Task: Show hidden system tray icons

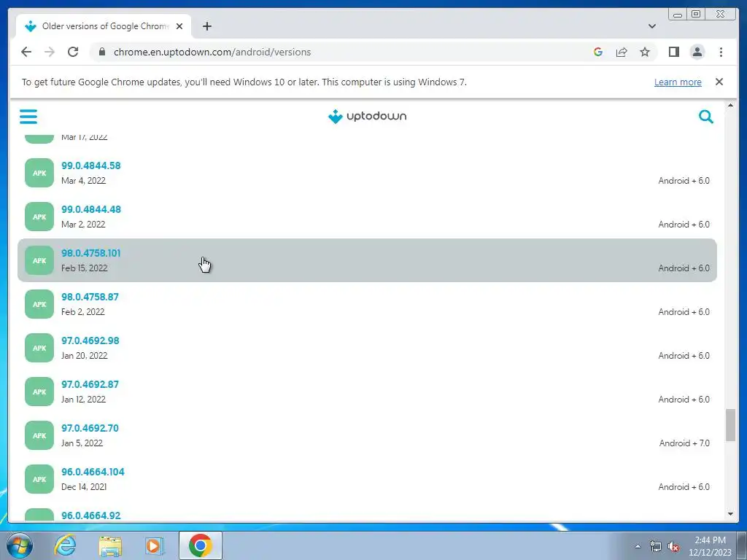Action: (x=638, y=546)
